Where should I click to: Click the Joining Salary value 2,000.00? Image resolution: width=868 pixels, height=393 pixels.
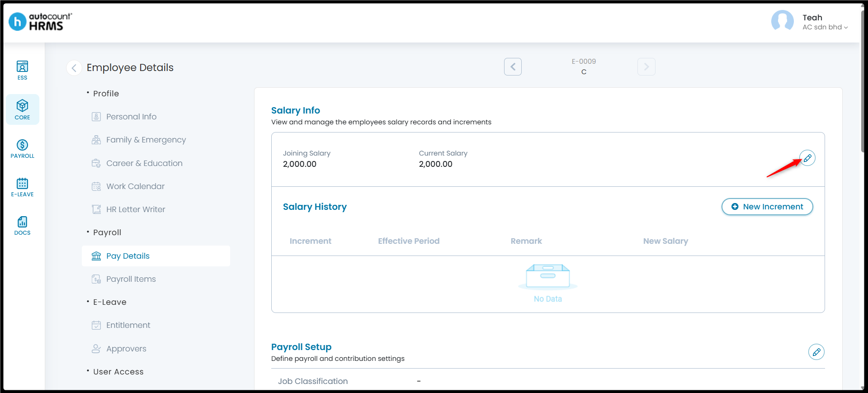[300, 164]
